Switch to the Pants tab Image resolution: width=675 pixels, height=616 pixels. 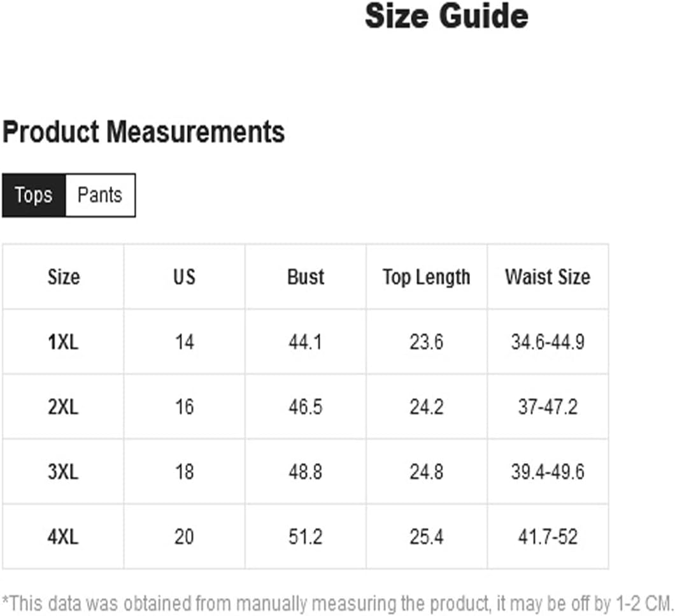pyautogui.click(x=101, y=195)
